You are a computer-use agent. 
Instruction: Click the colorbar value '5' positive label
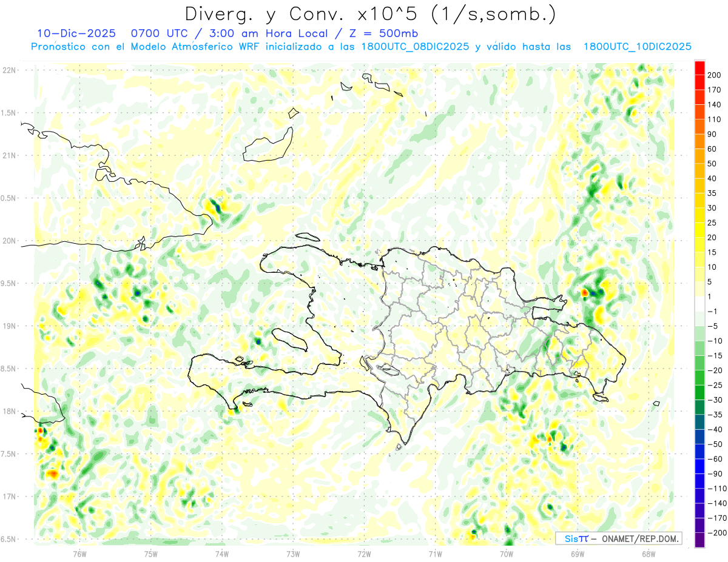click(x=710, y=282)
